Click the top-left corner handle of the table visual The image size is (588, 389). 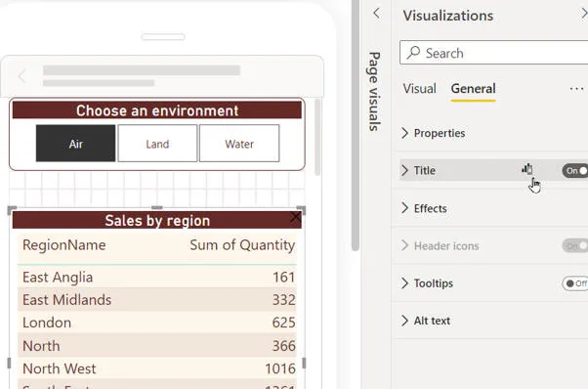12,210
